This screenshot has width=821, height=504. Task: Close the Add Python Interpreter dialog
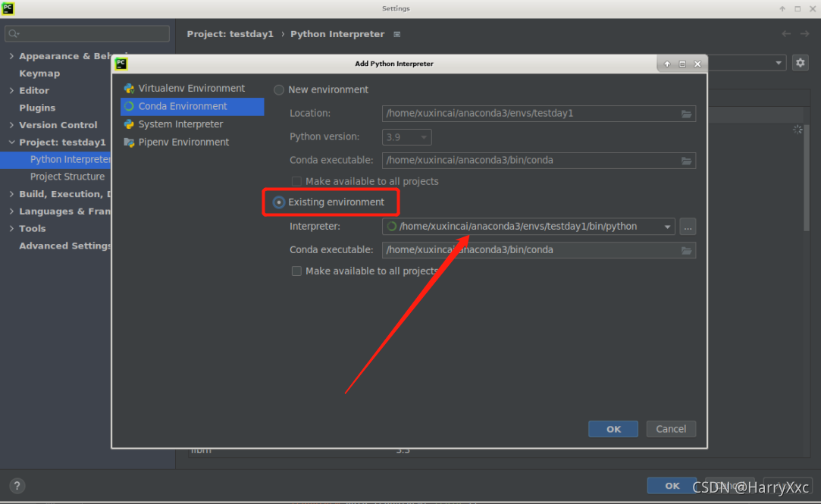697,64
